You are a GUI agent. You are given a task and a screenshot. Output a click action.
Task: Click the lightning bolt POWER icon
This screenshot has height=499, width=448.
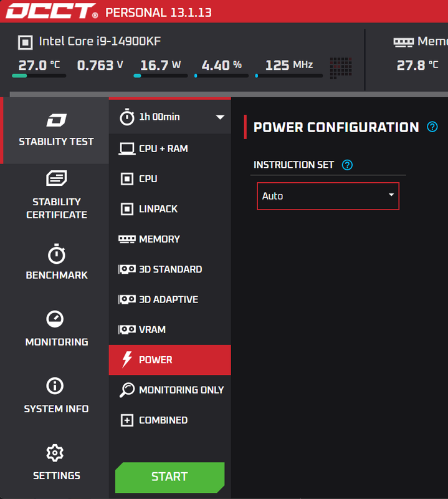(x=127, y=360)
